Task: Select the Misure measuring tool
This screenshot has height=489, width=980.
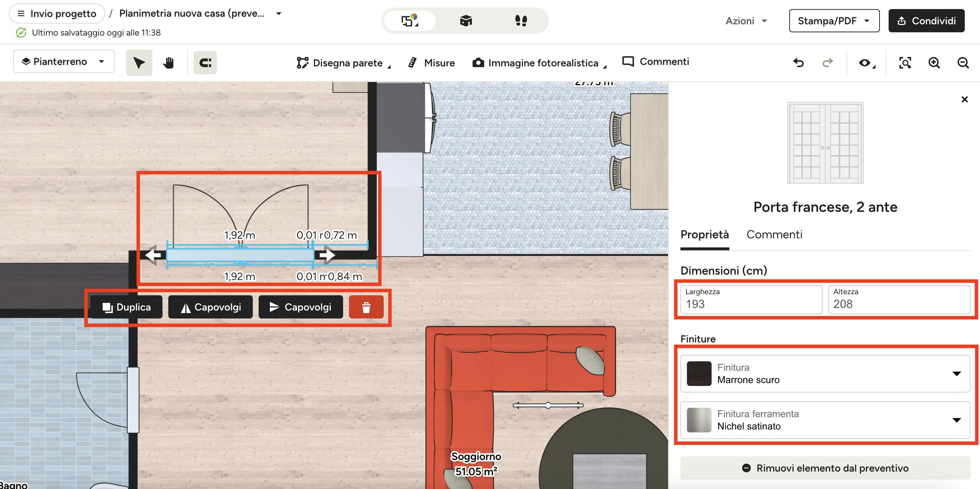Action: tap(431, 63)
